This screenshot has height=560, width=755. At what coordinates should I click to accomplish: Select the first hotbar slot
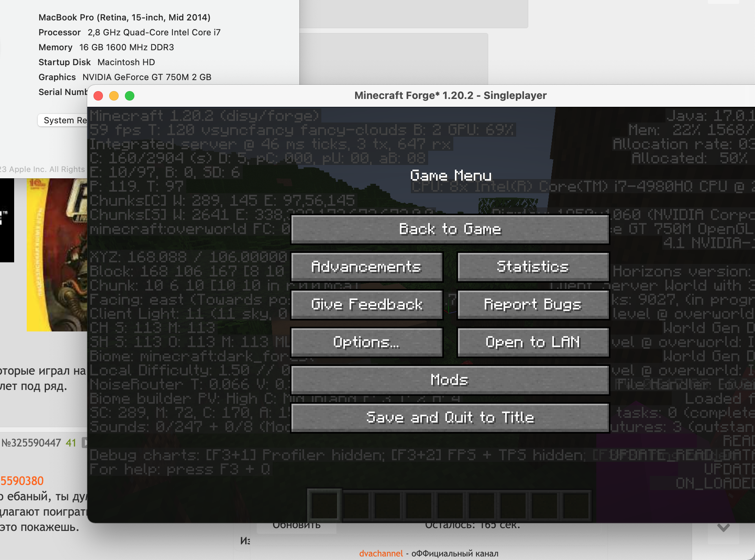324,505
